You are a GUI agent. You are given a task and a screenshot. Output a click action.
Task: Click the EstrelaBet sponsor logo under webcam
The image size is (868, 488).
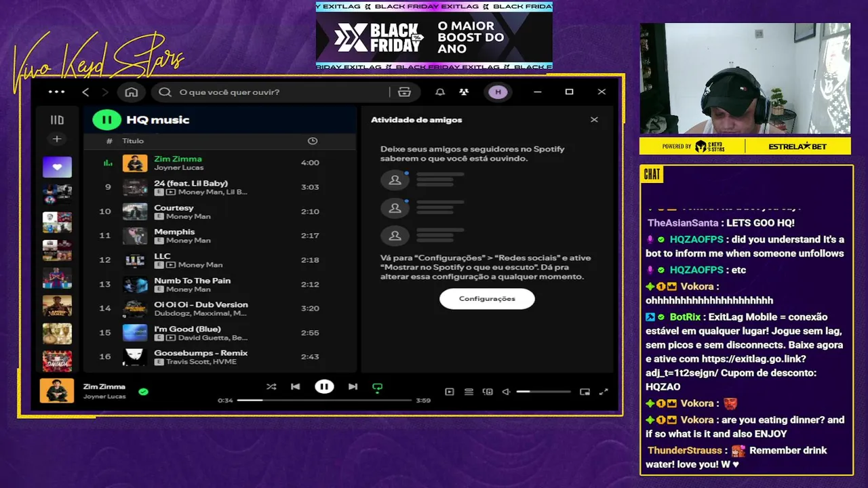tap(798, 146)
